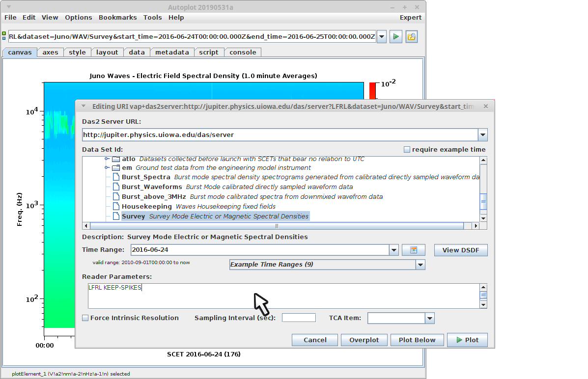Screen dimensions: 588x379
Task: Click the Survey document icon
Action: 116,216
